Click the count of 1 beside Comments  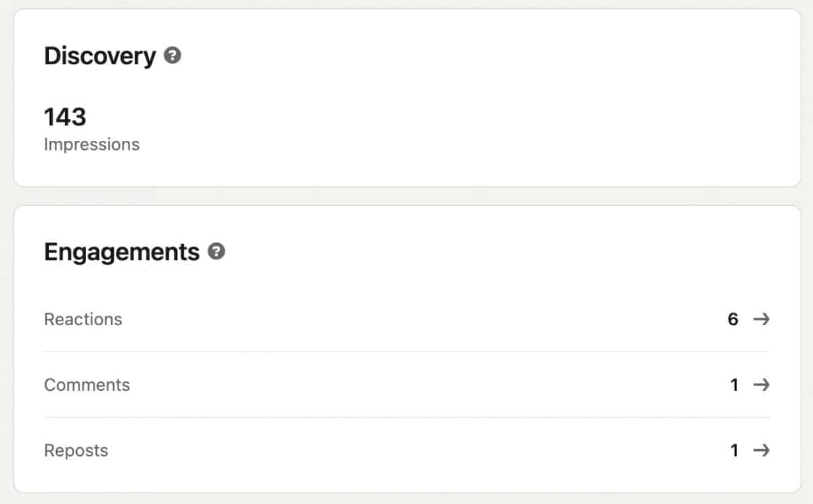[734, 385]
